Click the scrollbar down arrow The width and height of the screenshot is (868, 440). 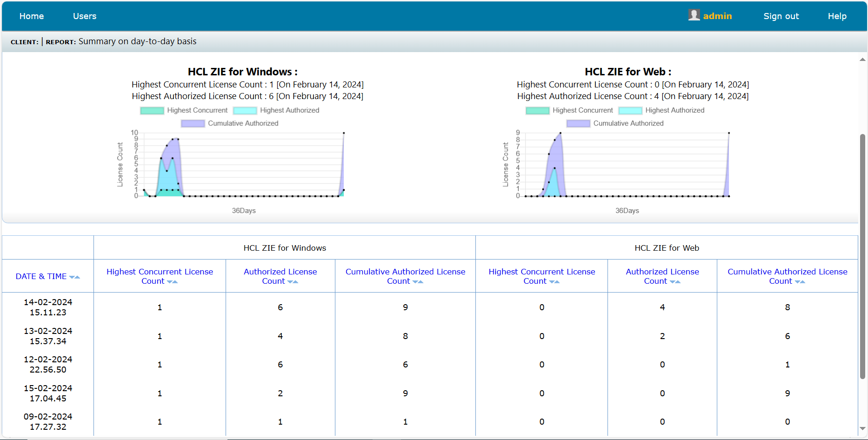862,428
